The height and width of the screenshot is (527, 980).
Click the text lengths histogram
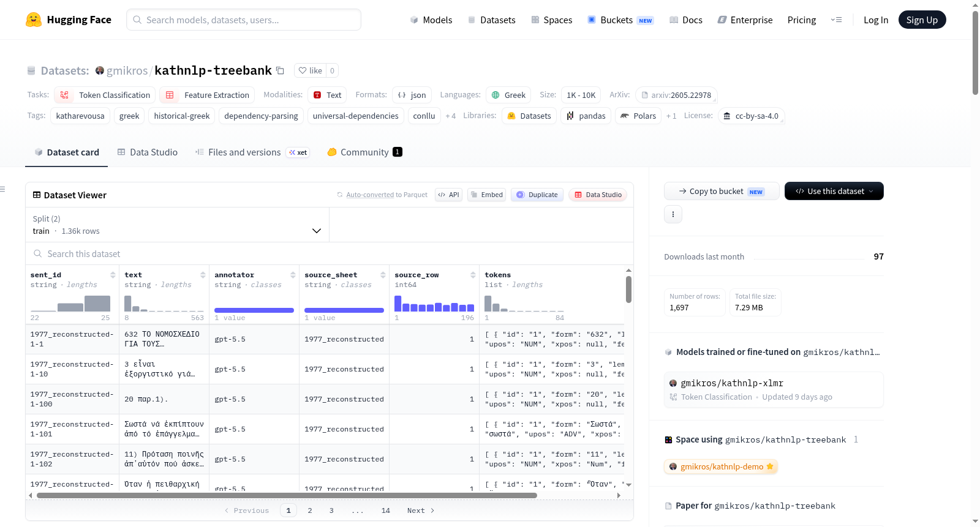164,304
